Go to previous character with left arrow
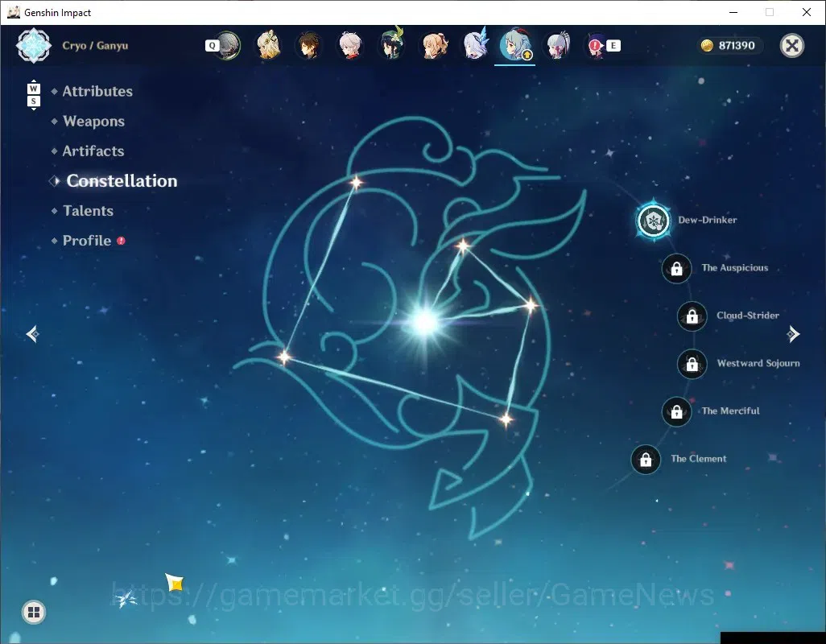The height and width of the screenshot is (644, 826). coord(33,334)
